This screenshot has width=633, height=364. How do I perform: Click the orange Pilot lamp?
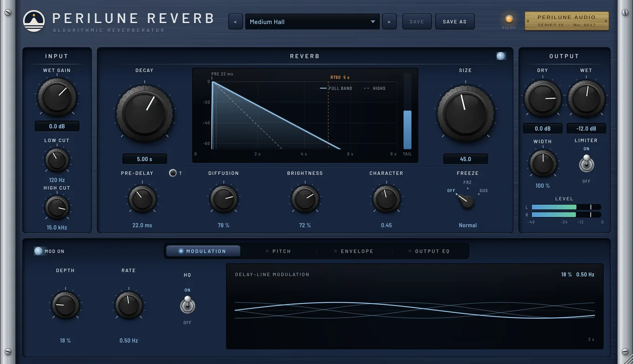[x=509, y=19]
